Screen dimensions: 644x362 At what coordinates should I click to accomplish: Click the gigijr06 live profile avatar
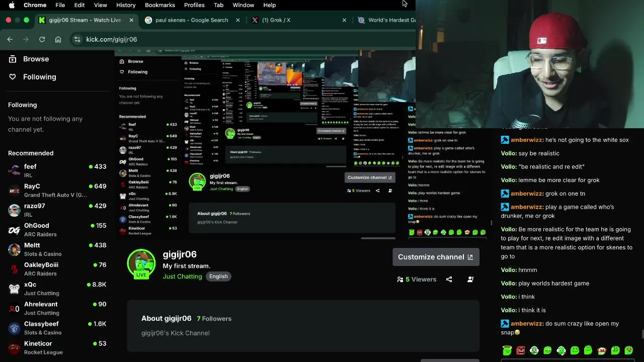point(141,263)
